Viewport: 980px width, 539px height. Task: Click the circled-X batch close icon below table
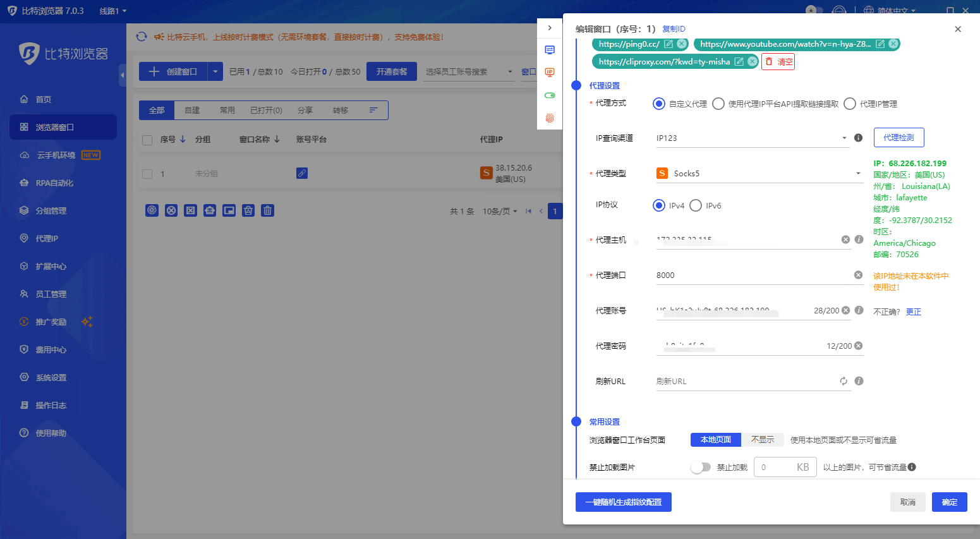[171, 210]
